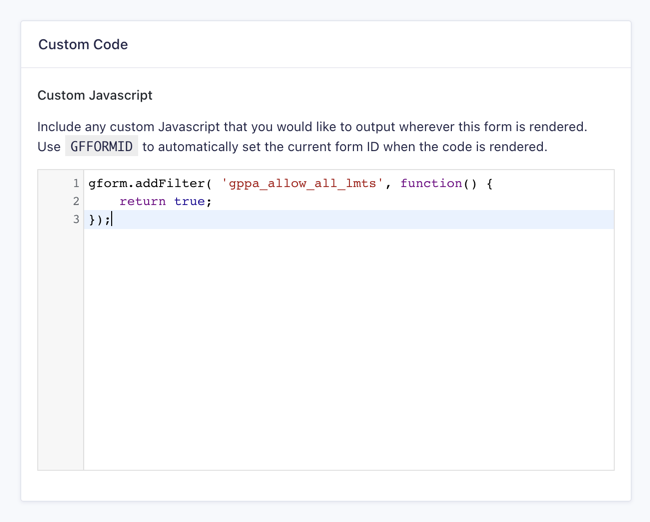Click the 'gppa_allow_all_lmts' string
650x522 pixels.
click(302, 183)
